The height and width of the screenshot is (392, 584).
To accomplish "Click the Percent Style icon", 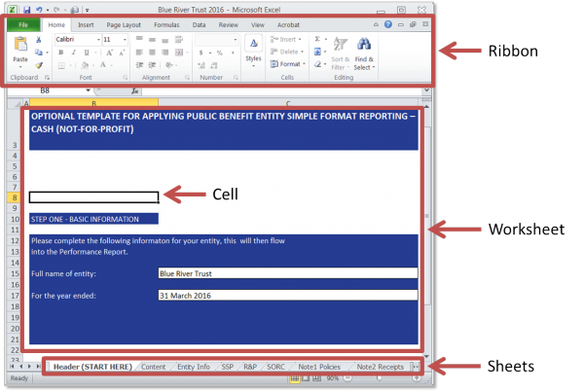I will (x=220, y=53).
